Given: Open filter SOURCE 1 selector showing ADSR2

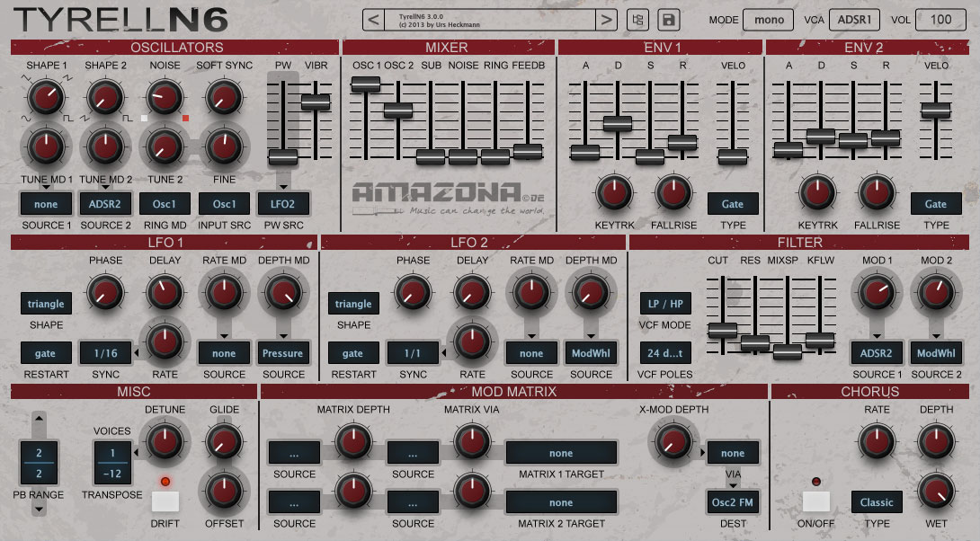Looking at the screenshot, I should pos(877,353).
